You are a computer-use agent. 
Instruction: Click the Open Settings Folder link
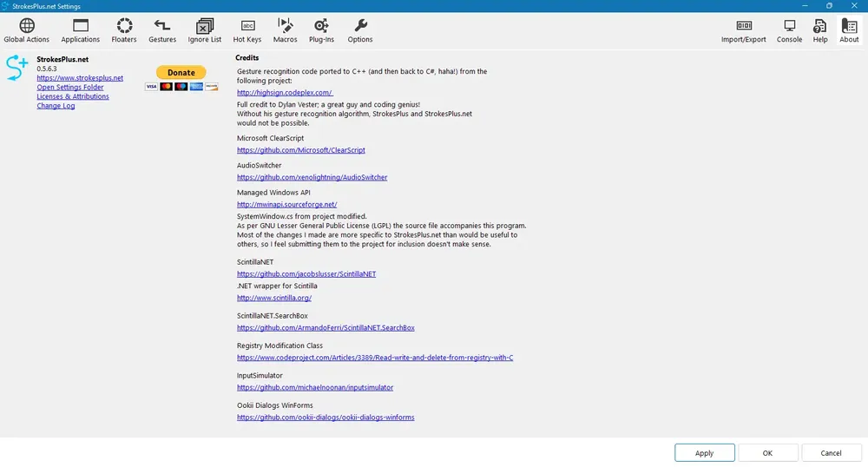[x=69, y=88]
